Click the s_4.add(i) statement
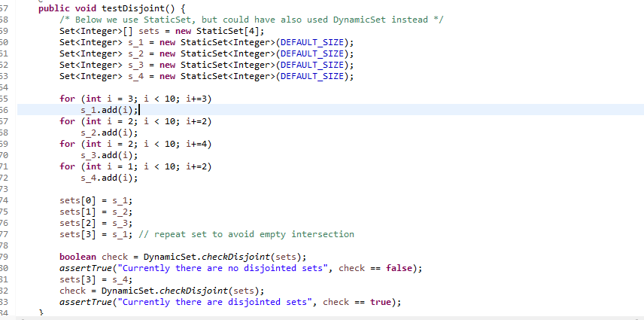Viewport: 644px width, 320px height. 109,178
